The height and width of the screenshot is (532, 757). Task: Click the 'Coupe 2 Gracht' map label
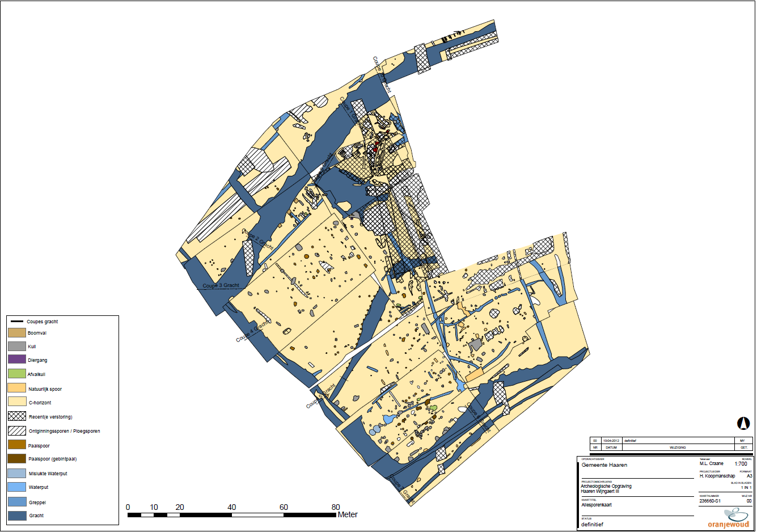(x=258, y=239)
